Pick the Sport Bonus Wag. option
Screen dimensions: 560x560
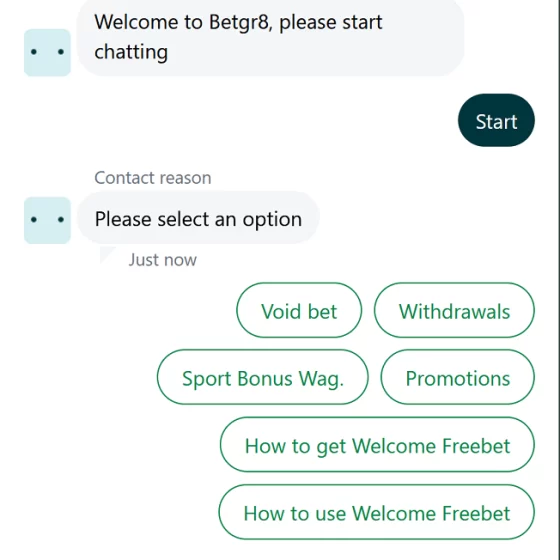(262, 377)
